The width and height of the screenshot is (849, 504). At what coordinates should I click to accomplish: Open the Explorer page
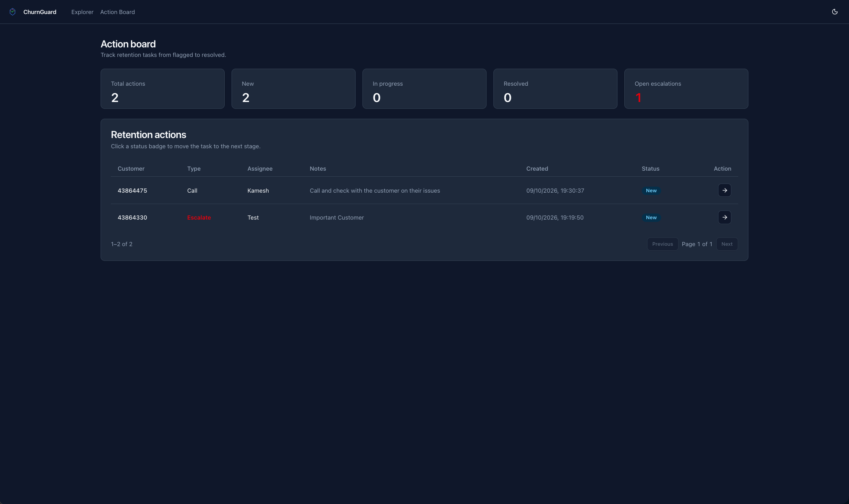pyautogui.click(x=82, y=12)
